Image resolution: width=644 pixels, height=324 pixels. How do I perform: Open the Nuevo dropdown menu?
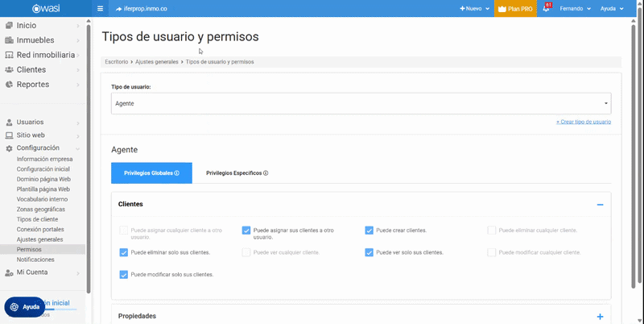(475, 9)
